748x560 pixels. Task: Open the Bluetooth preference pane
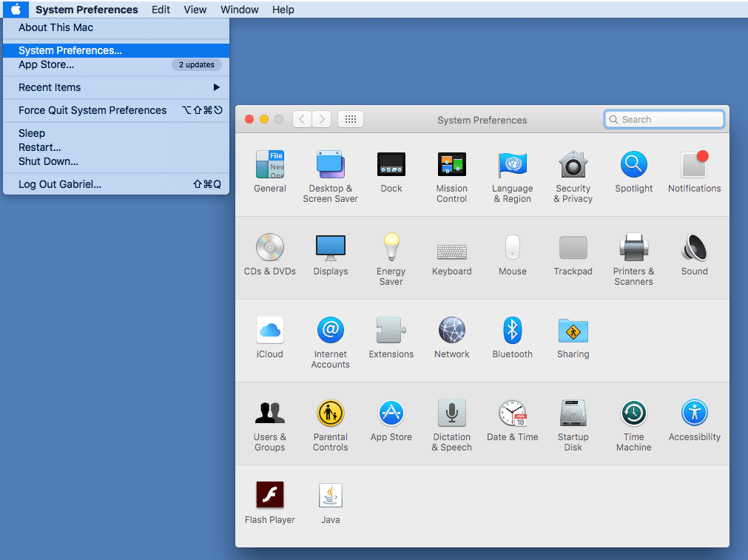coord(512,337)
